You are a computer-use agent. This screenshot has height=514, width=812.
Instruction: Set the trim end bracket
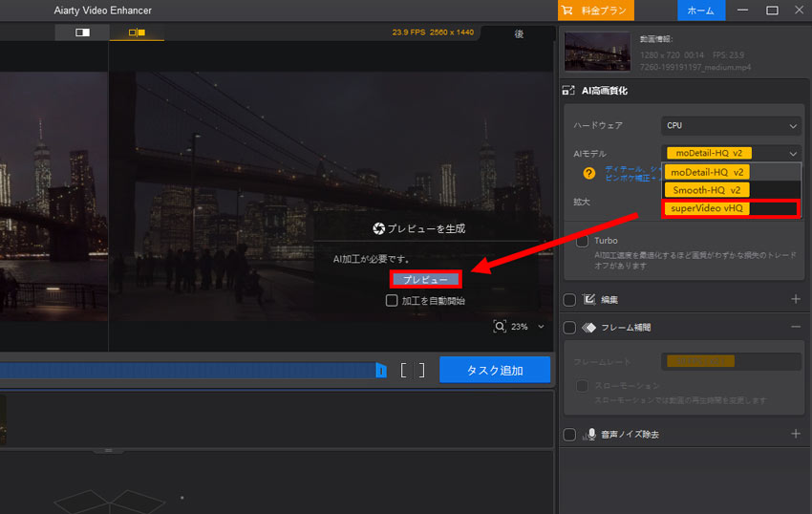coord(421,370)
